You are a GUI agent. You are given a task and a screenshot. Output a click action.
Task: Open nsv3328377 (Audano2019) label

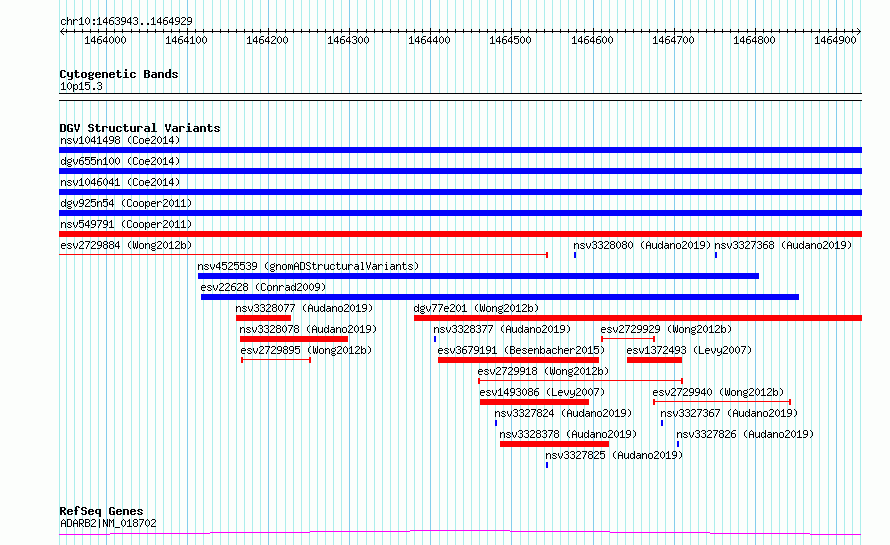click(x=502, y=329)
